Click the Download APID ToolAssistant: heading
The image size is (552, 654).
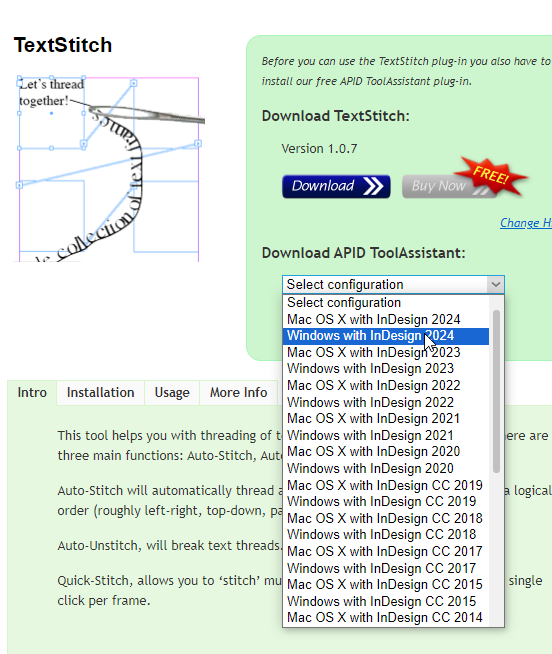(x=363, y=253)
